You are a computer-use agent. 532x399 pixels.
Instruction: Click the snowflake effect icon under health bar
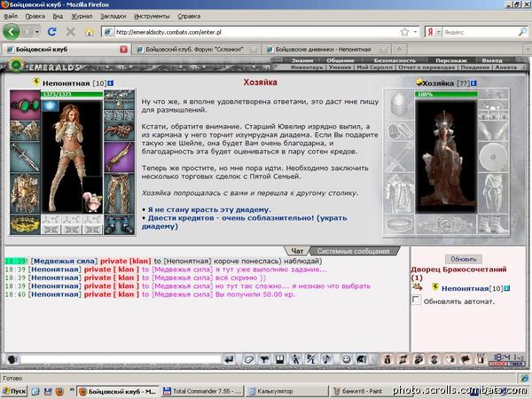point(50,106)
